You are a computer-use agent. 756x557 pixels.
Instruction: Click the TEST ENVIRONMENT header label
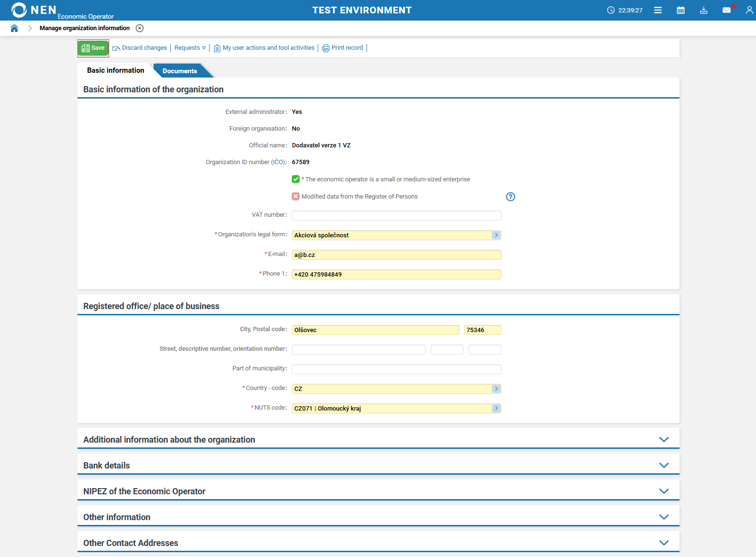[x=362, y=10]
